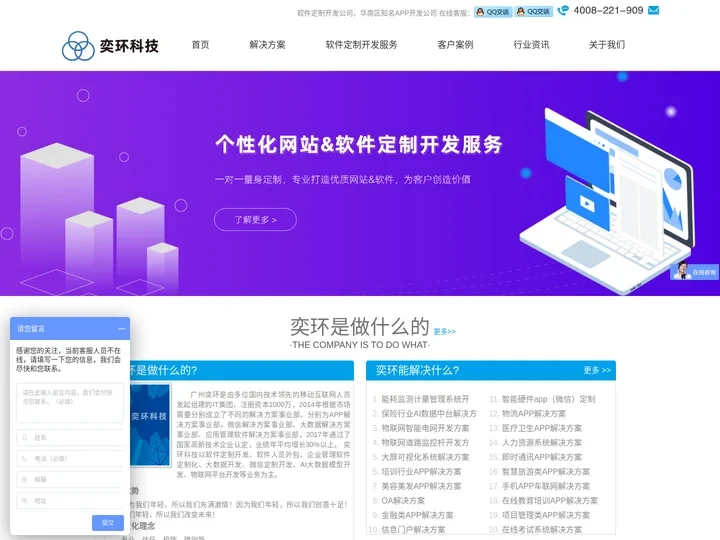Click the 奕环能解决什么？ panel title
The height and width of the screenshot is (540, 720).
point(417,370)
